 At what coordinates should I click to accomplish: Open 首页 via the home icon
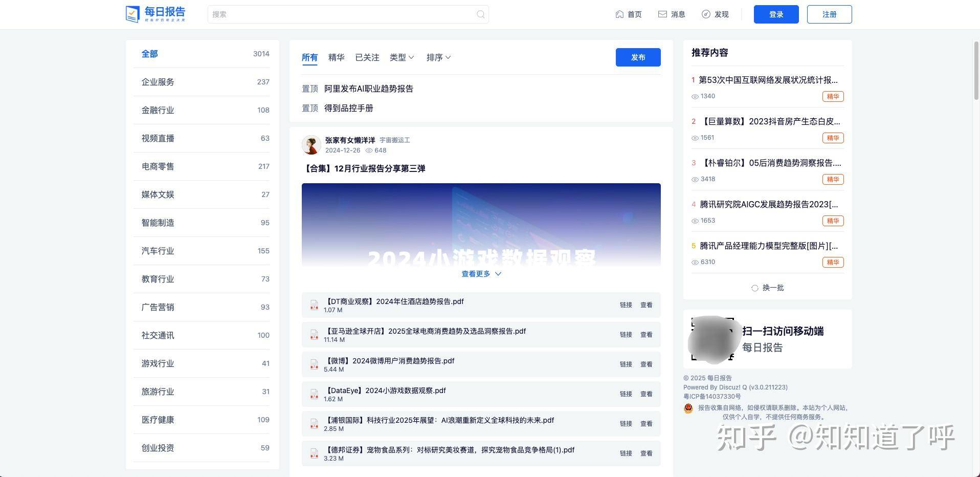tap(619, 14)
